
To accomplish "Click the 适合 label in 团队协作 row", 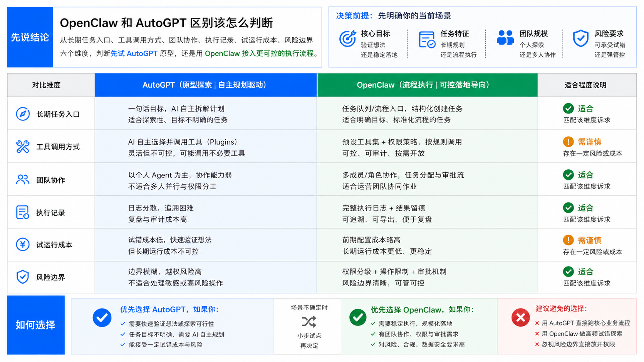I will coord(585,175).
